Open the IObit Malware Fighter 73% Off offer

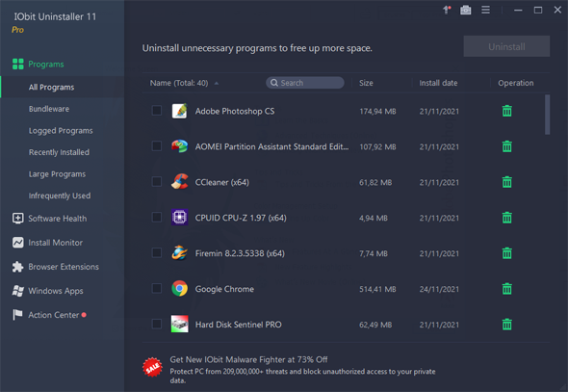coord(248,359)
